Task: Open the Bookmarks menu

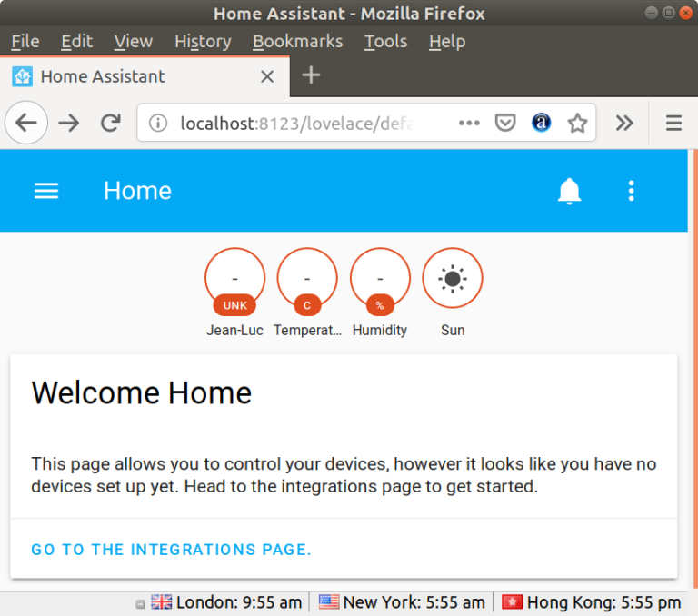Action: coord(298,42)
